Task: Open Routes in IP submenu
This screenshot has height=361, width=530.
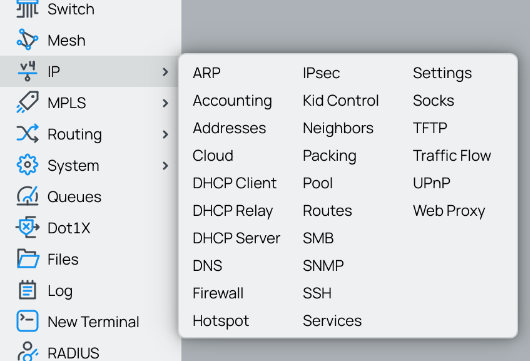Action: [x=327, y=211]
